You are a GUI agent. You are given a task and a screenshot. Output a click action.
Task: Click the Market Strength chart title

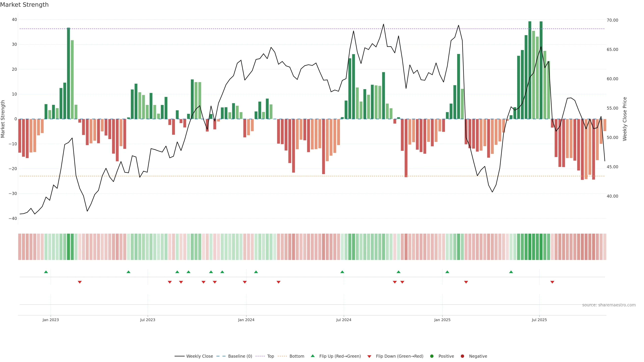pos(24,5)
